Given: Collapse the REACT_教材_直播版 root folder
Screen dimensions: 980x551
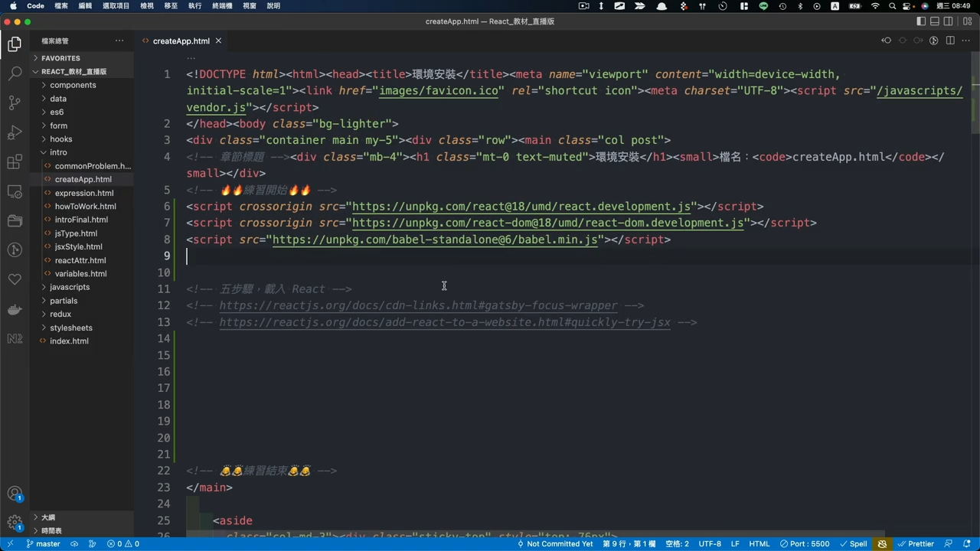Looking at the screenshot, I should [x=82, y=71].
